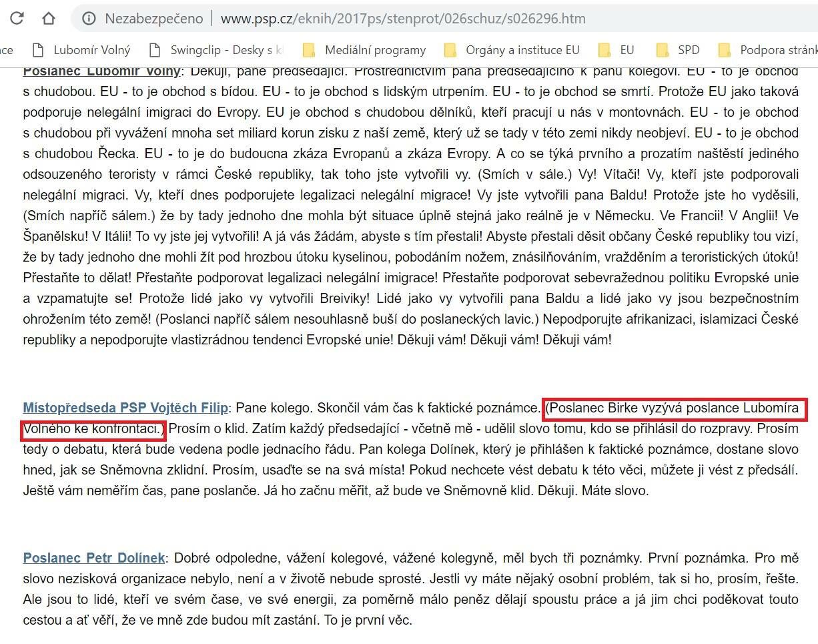818x644 pixels.
Task: Open the Orgány a instituce EU folder
Action: [512, 49]
